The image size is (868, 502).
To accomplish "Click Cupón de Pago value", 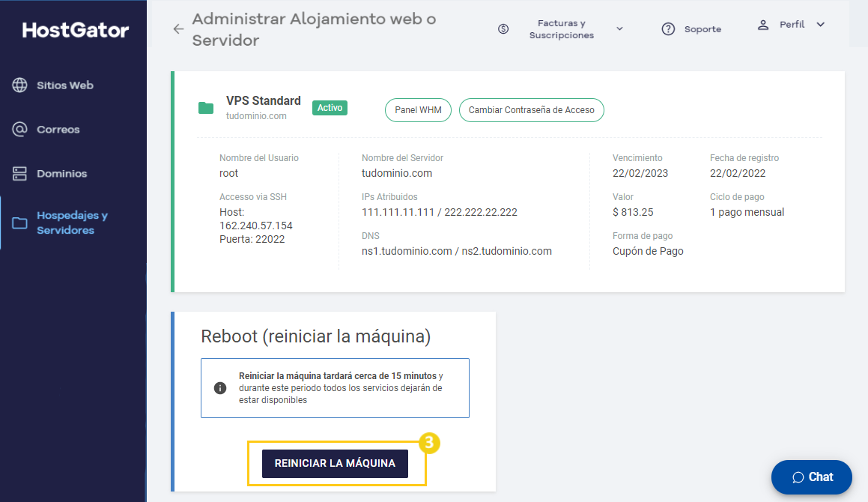I will 648,251.
